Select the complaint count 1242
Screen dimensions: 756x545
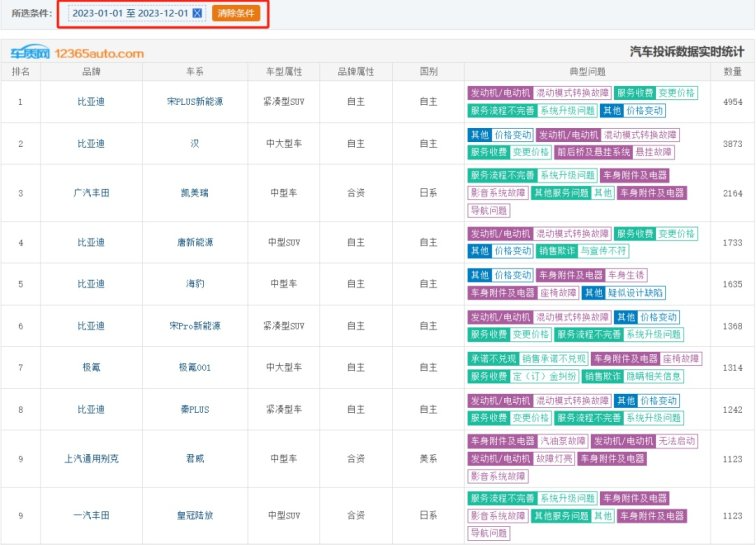click(x=732, y=409)
